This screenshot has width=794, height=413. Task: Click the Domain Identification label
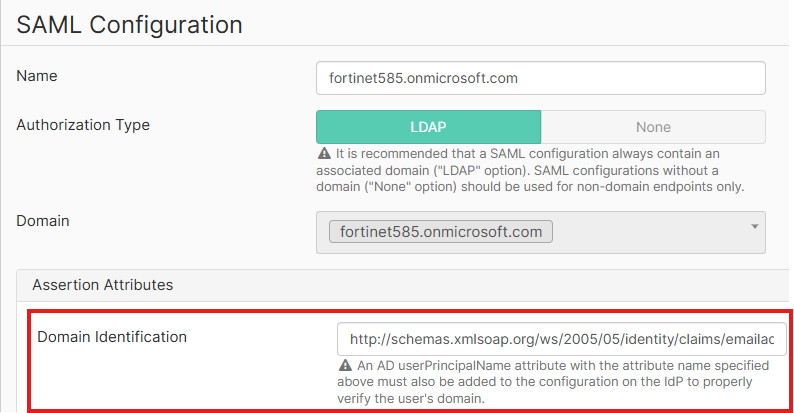pyautogui.click(x=112, y=337)
